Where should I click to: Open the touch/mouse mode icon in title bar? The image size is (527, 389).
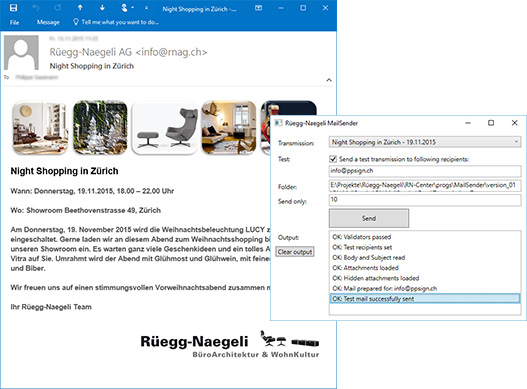(125, 8)
